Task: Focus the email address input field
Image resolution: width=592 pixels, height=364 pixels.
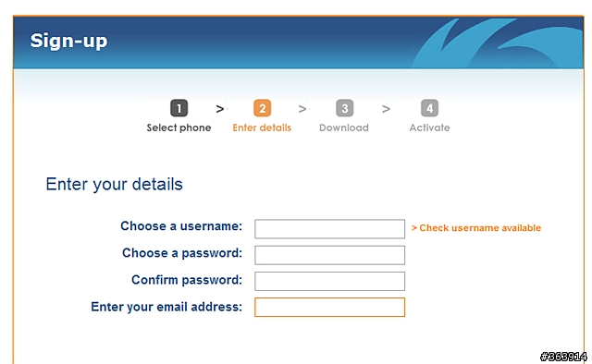Action: (329, 307)
